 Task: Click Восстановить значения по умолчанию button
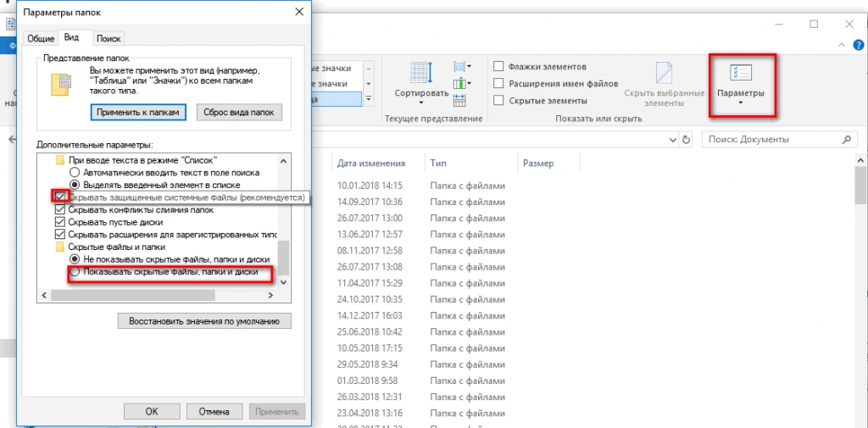204,321
